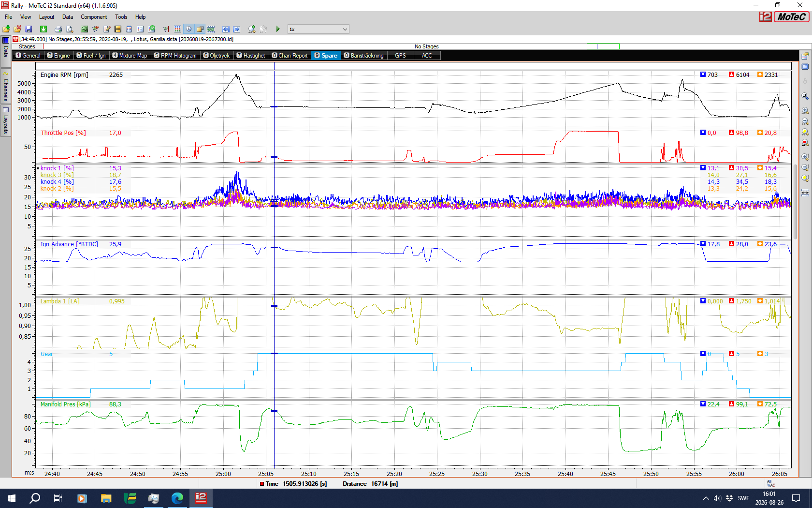Toggle the colored grid display icon
Viewport: 812px width, 508px height.
(177, 29)
